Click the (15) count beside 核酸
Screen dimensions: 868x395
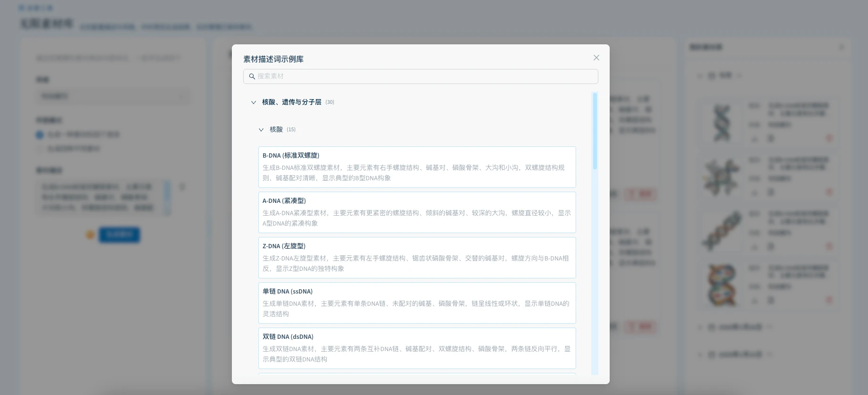(291, 130)
